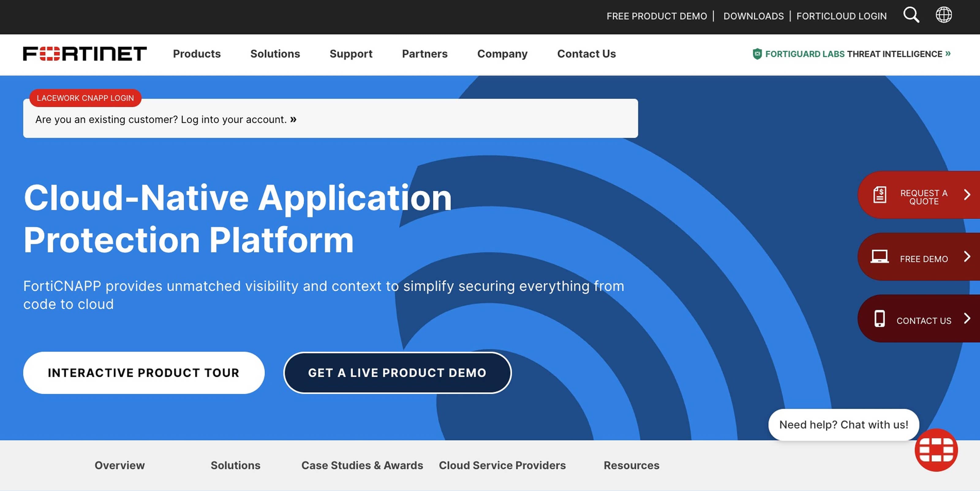Open the globe language selector
980x491 pixels.
coord(944,15)
